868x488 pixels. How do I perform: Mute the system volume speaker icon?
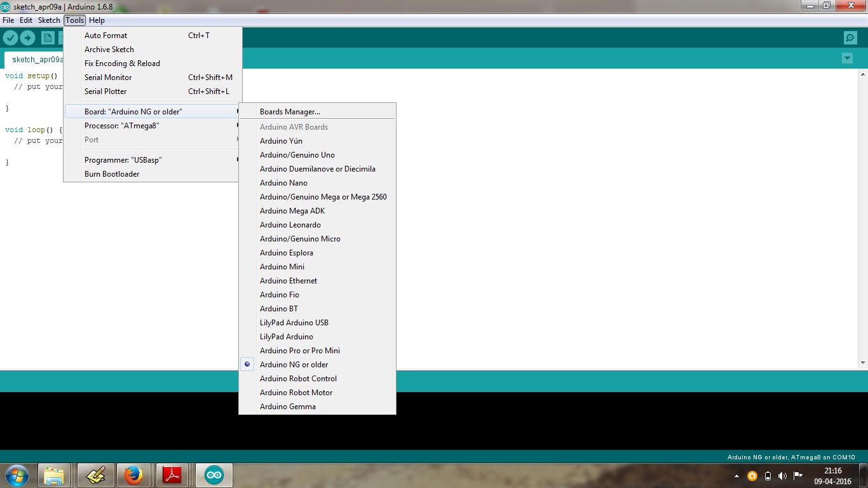click(x=782, y=475)
